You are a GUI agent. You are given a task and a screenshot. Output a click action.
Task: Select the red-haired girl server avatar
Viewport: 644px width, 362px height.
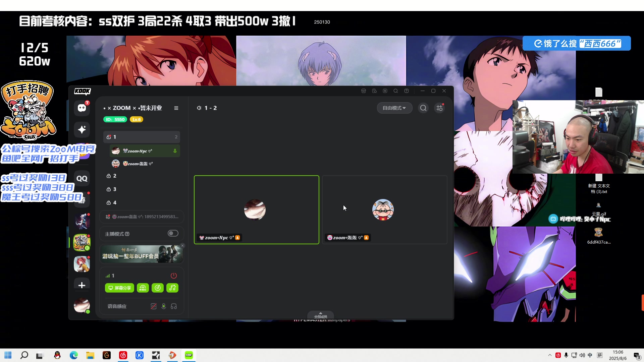(82, 264)
